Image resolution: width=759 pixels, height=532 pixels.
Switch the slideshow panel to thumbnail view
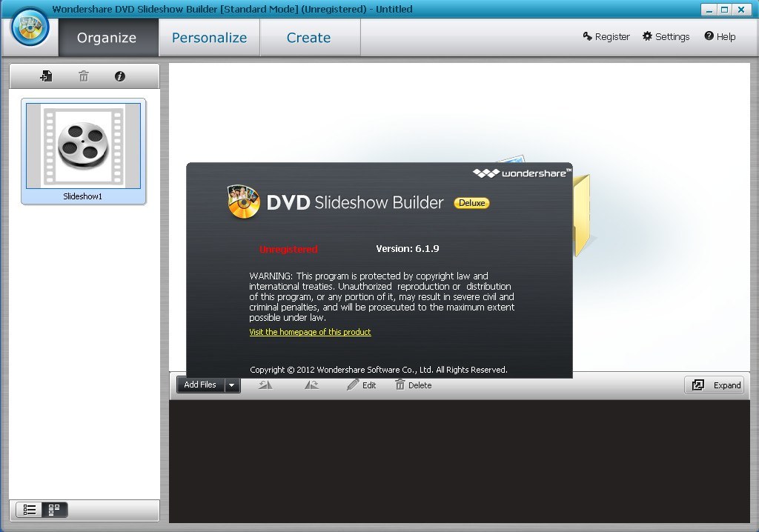tap(54, 509)
